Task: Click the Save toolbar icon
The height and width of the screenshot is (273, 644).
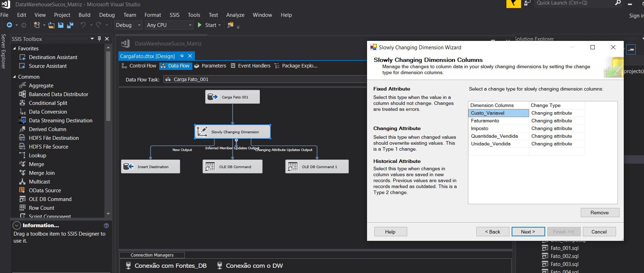Action: coord(61,25)
